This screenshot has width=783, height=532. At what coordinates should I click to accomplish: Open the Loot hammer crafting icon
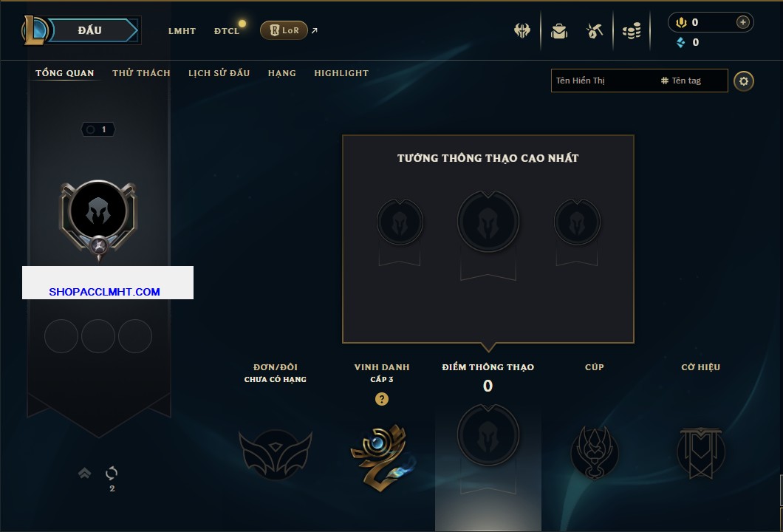pos(594,31)
